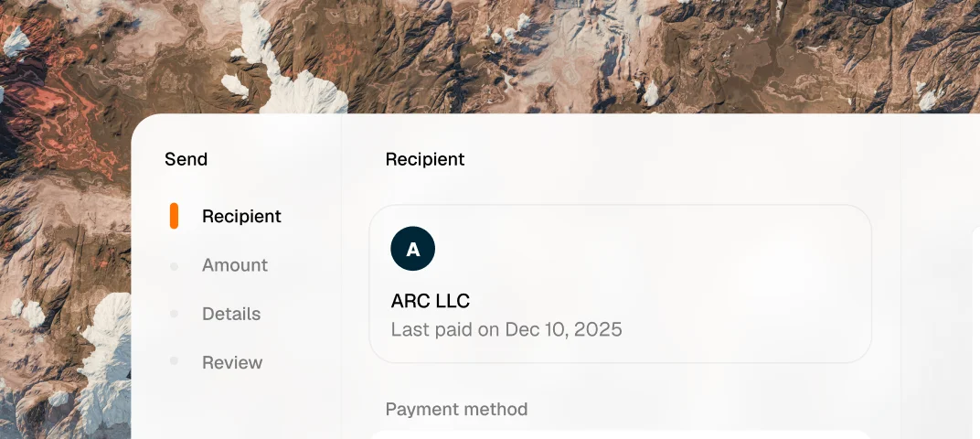This screenshot has width=980, height=439.
Task: Click the dot beside the Amount step
Action: 174,266
